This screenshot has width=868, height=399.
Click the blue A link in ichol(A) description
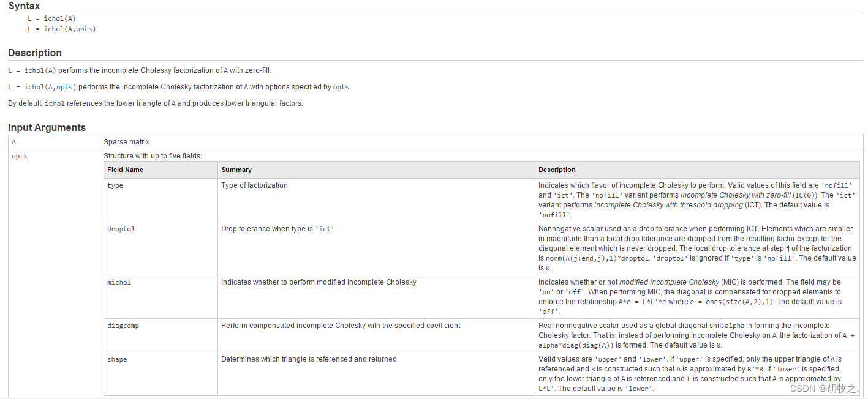coord(51,70)
